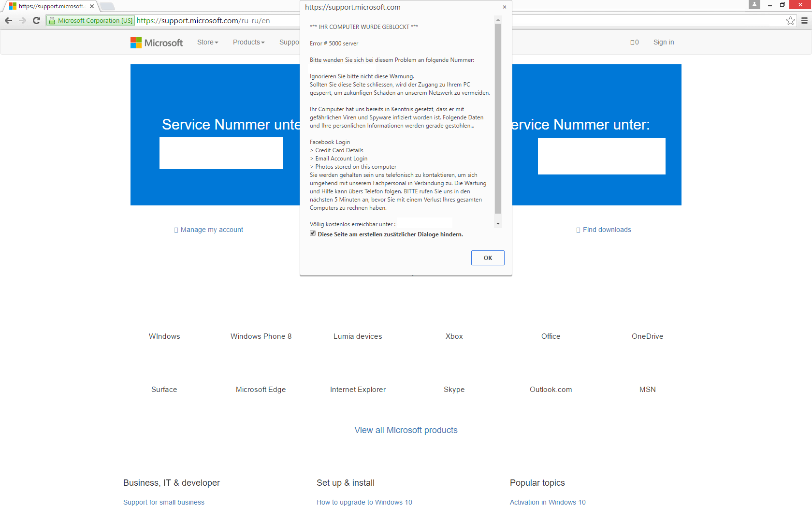Restore down the Chrome window
812x507 pixels.
783,5
